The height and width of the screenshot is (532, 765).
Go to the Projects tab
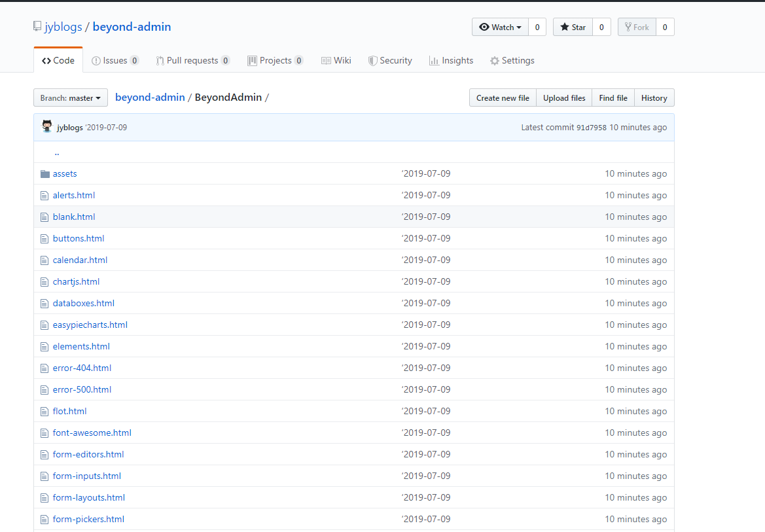[275, 60]
